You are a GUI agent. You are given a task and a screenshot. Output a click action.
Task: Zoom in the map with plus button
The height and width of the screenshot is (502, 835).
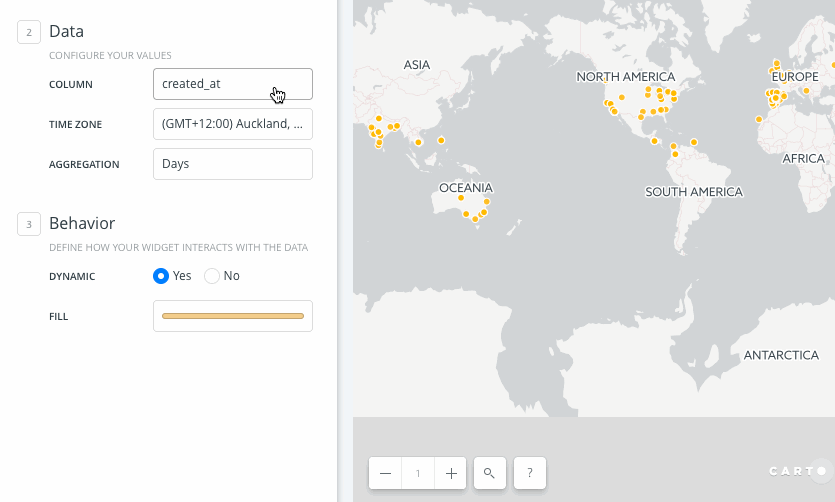pyautogui.click(x=451, y=473)
